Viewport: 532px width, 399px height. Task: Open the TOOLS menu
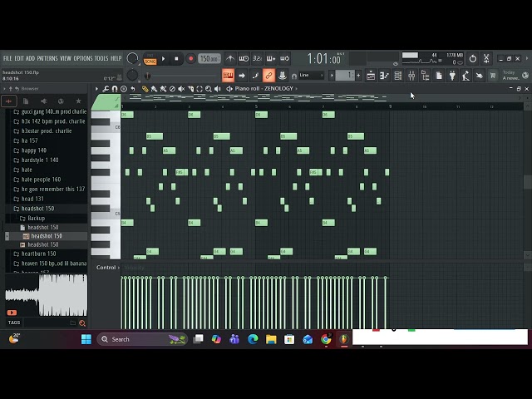[101, 58]
